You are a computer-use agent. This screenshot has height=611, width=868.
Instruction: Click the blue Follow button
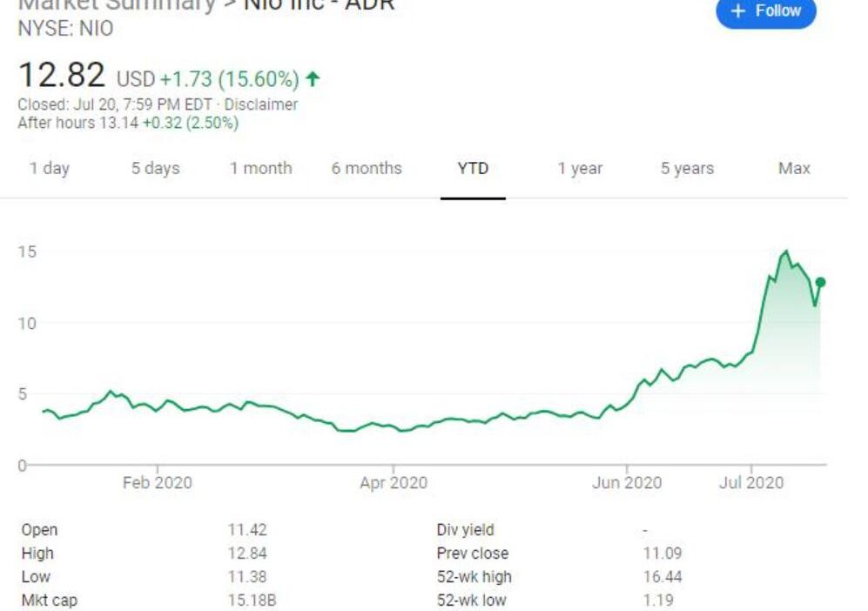[765, 11]
